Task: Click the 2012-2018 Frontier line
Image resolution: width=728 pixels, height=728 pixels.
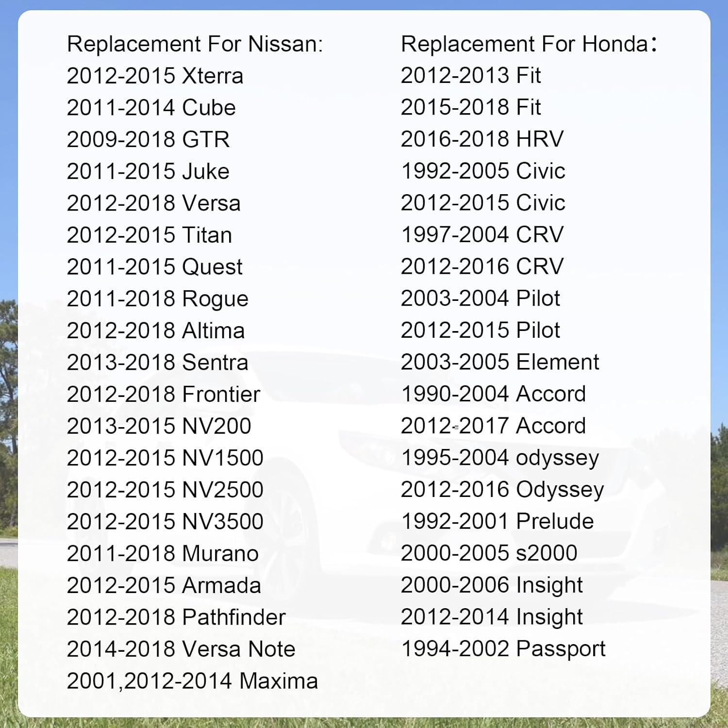Action: coord(163,395)
